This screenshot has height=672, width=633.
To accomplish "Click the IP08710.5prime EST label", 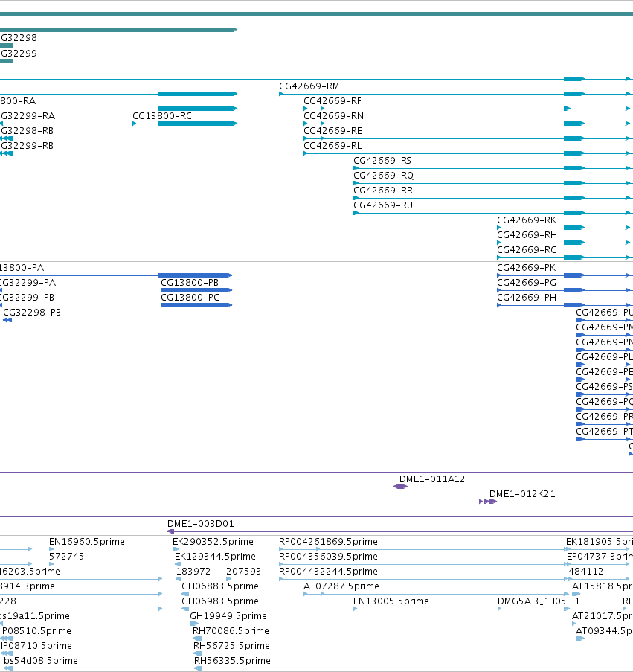I will (x=36, y=646).
